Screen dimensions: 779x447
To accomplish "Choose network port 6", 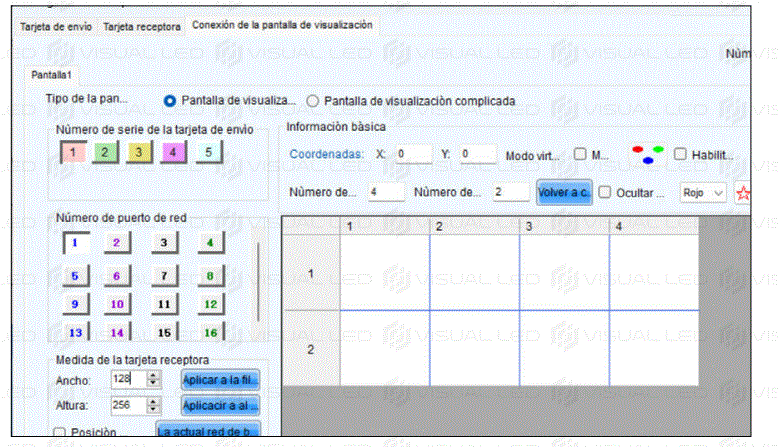I will click(117, 276).
